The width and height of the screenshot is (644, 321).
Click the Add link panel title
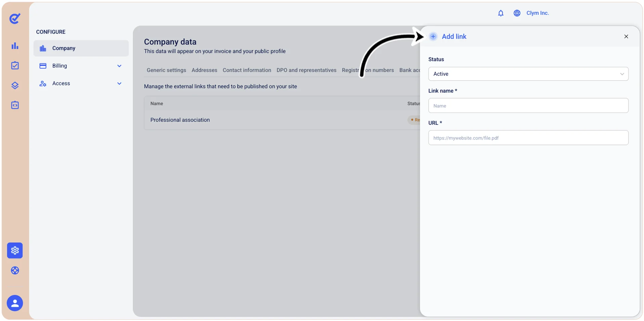(x=454, y=36)
